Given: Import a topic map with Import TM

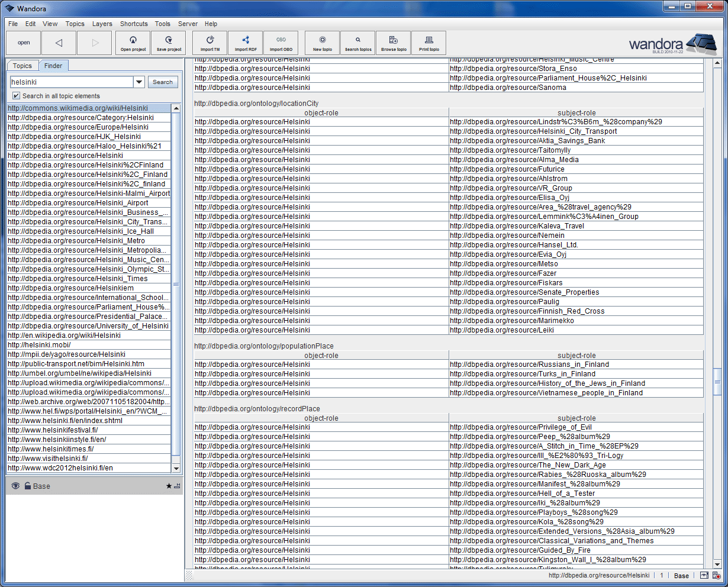Looking at the screenshot, I should point(210,43).
